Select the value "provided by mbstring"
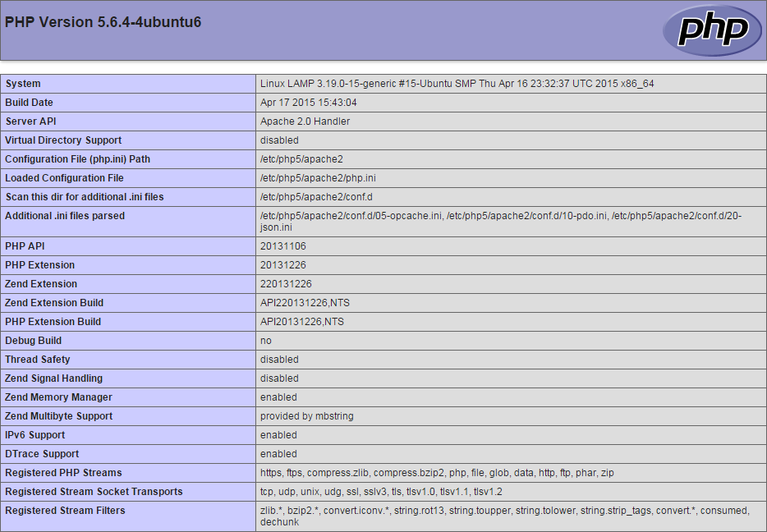Viewport: 767px width, 532px height. point(306,416)
